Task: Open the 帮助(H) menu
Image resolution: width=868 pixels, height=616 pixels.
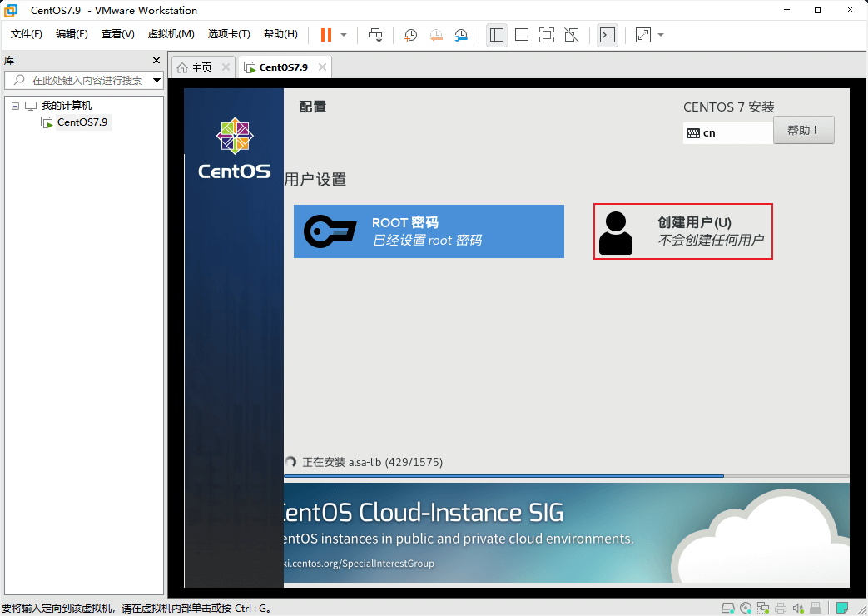Action: pyautogui.click(x=280, y=34)
